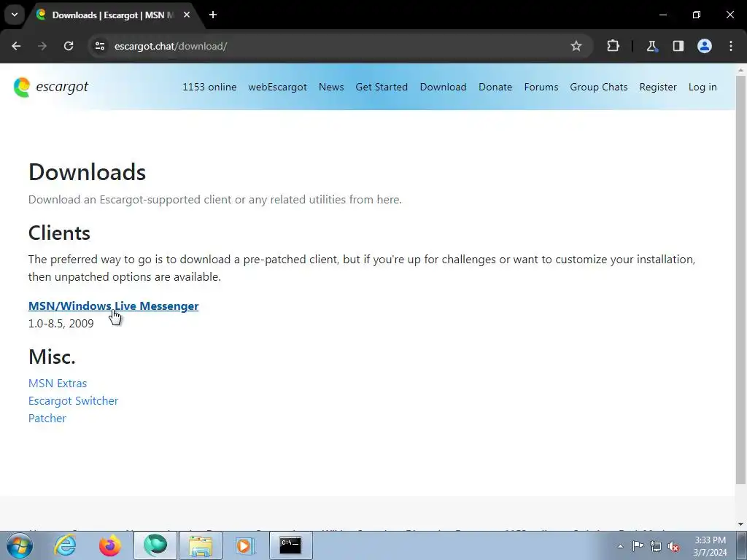This screenshot has width=747, height=560.
Task: Open the command prompt taskbar icon
Action: pos(290,545)
